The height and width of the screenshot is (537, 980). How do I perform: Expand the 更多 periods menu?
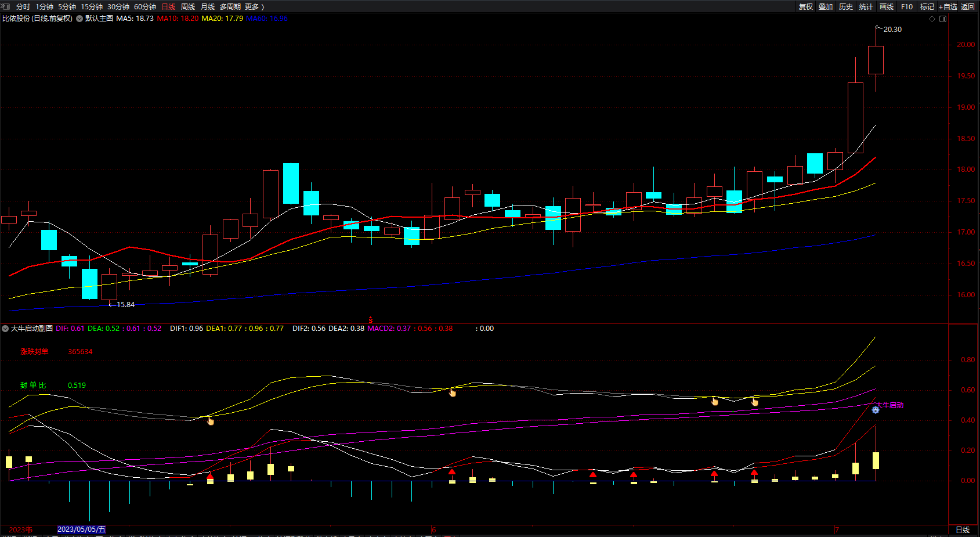click(x=254, y=7)
